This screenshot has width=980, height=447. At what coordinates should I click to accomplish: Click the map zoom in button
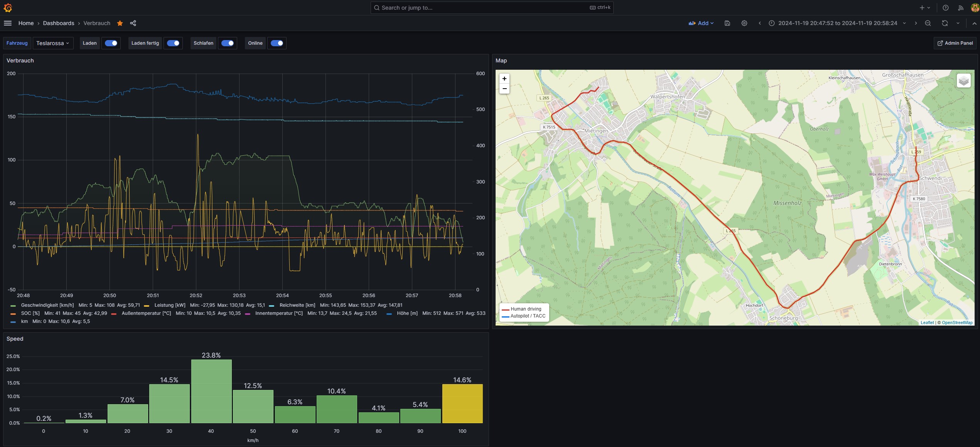[504, 79]
